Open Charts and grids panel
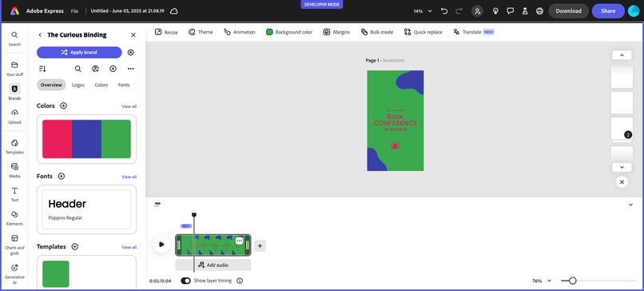This screenshot has width=644, height=291. [14, 244]
